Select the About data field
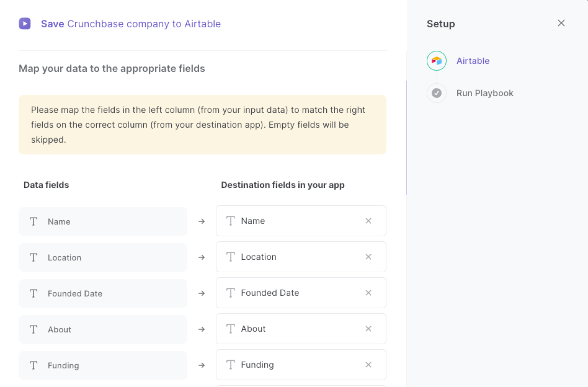This screenshot has height=387, width=588. coord(103,329)
